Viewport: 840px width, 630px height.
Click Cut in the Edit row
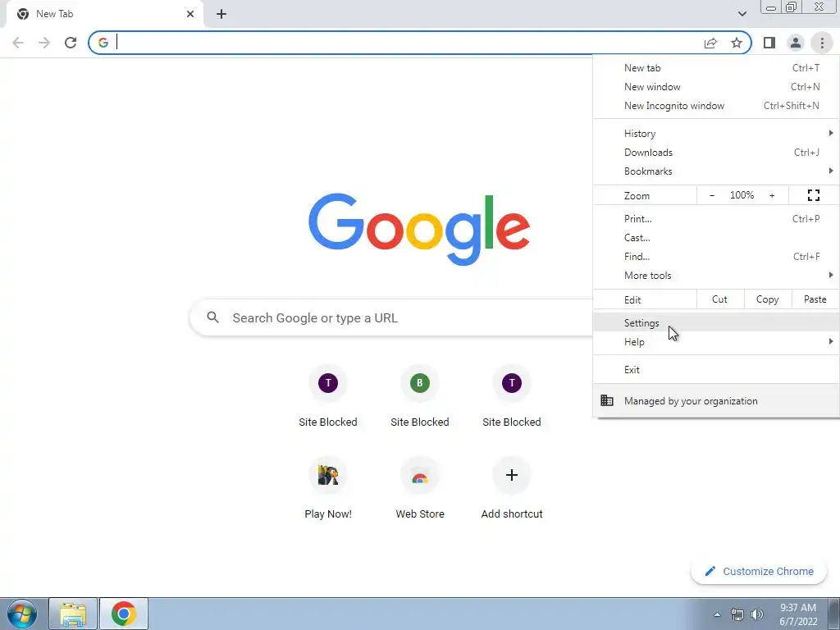pyautogui.click(x=719, y=299)
